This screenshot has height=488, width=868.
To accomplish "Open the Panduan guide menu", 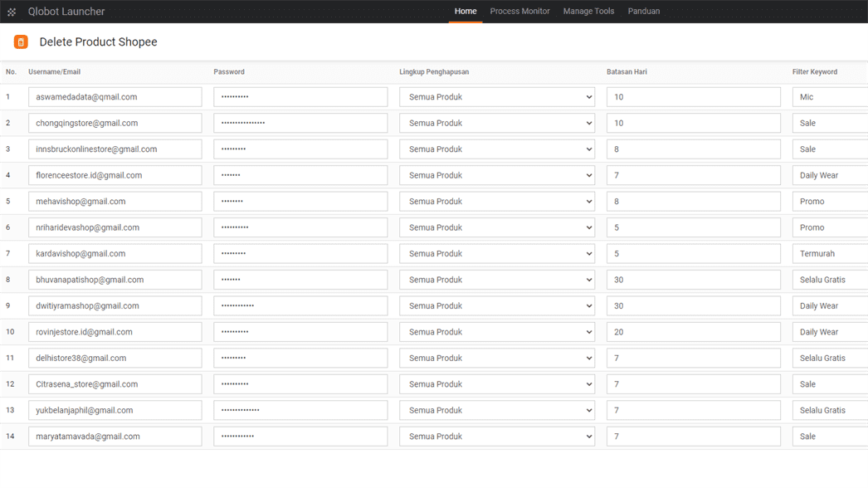I will click(643, 12).
